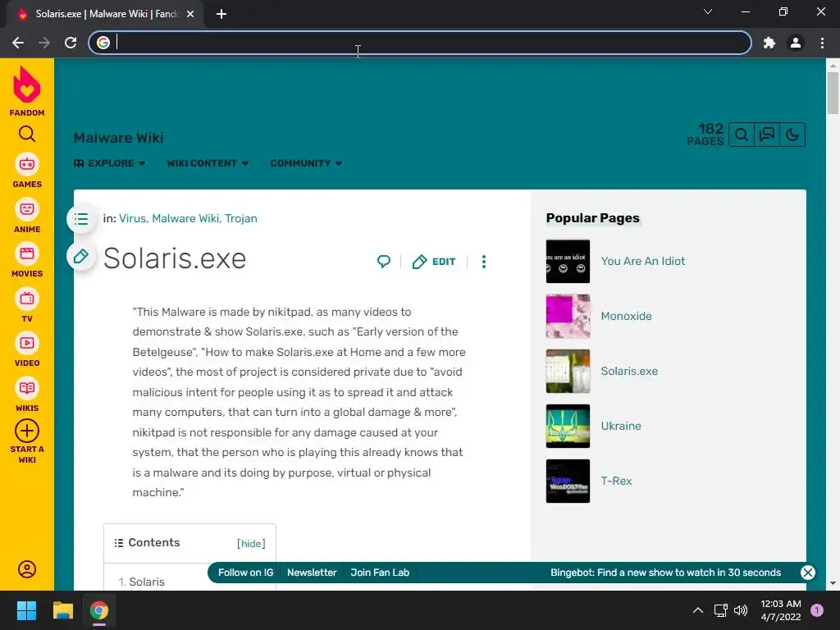Expand the Wiki Content dropdown menu
The height and width of the screenshot is (630, 840).
(x=208, y=163)
